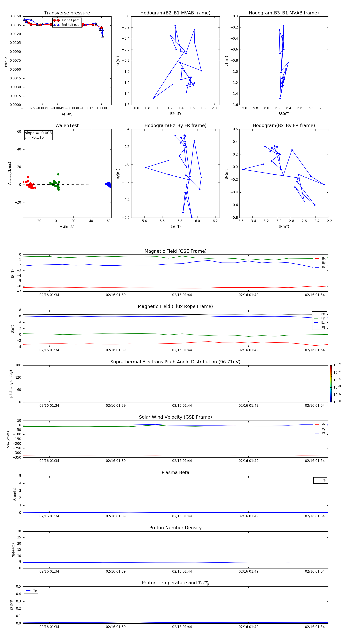Click the blue point cluster in WalenTest

tap(108, 185)
